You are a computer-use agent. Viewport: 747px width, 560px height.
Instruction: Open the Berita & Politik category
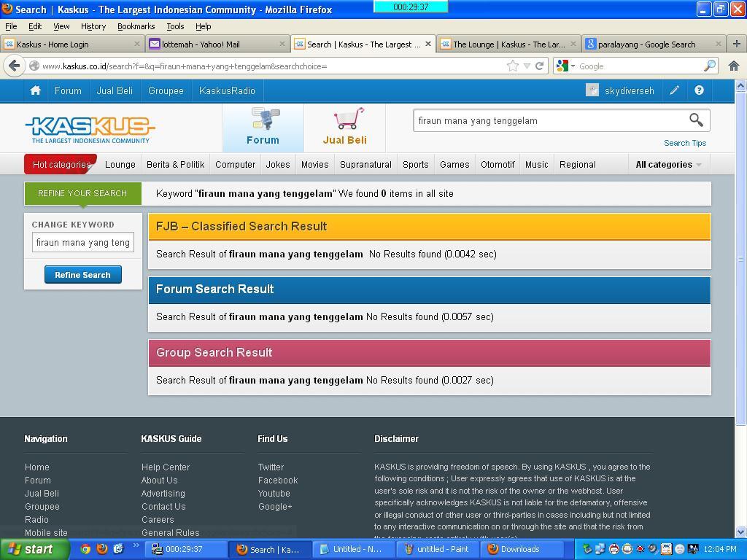click(x=175, y=164)
